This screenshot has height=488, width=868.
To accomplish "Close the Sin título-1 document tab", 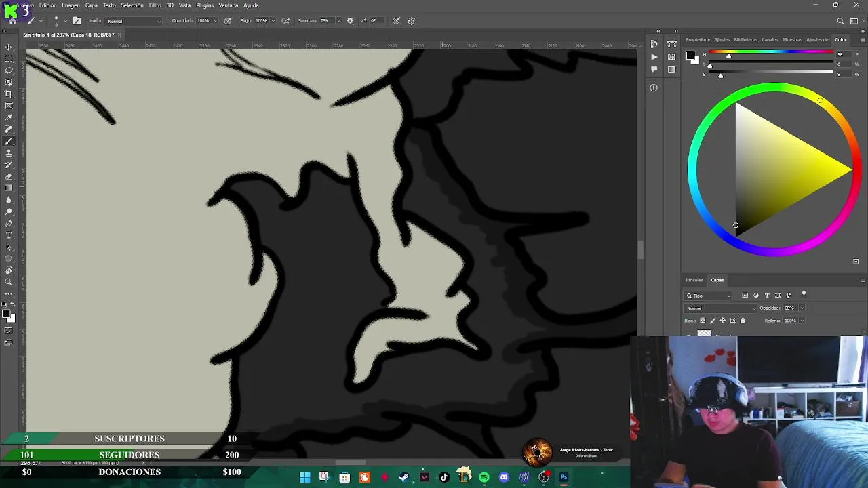I will coord(119,35).
